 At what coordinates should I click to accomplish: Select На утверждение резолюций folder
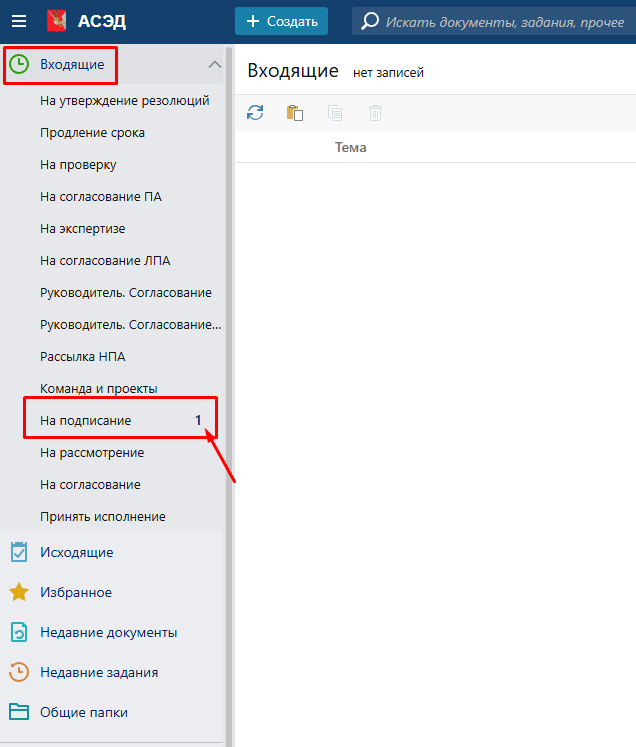click(x=124, y=101)
